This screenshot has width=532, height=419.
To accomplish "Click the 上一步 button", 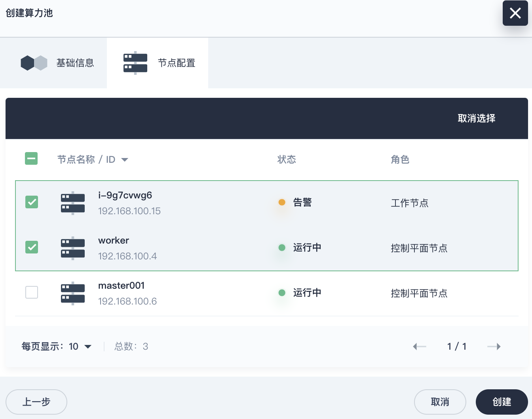I will coord(36,402).
